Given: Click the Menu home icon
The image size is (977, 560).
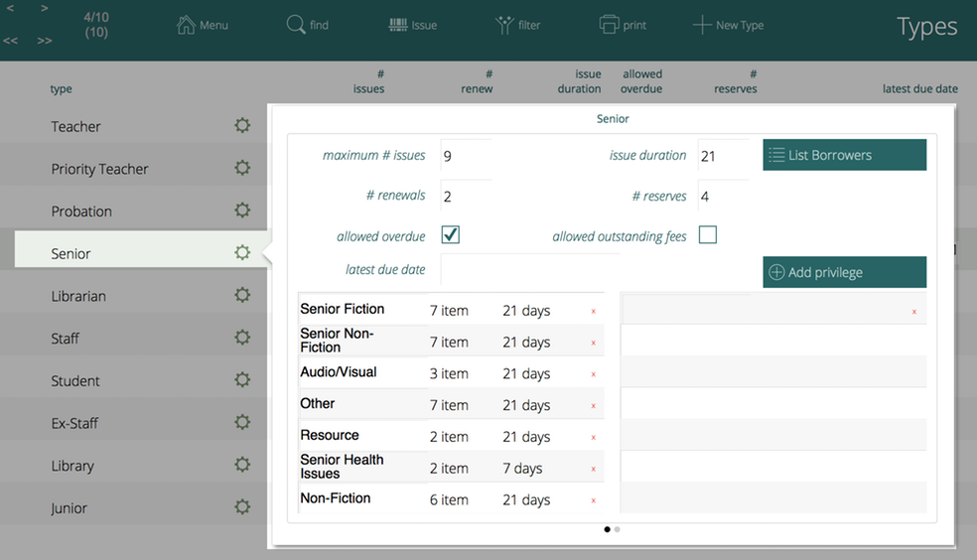Looking at the screenshot, I should 186,25.
